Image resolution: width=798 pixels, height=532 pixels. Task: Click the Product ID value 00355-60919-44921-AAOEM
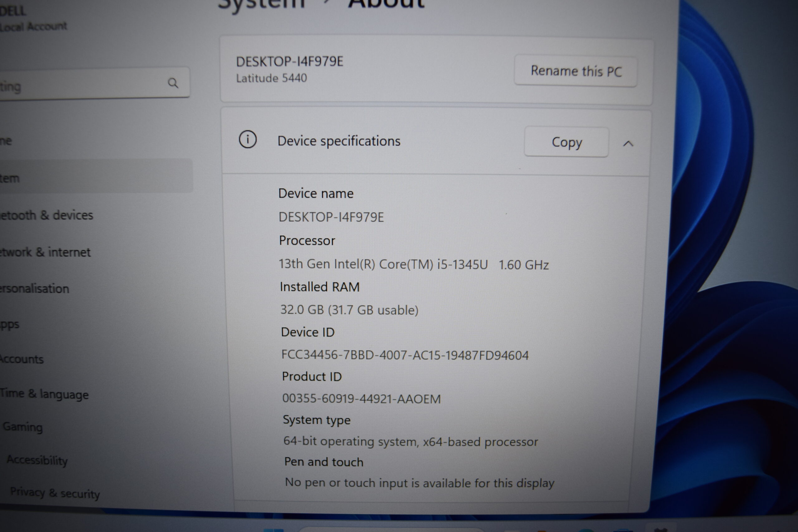[361, 399]
